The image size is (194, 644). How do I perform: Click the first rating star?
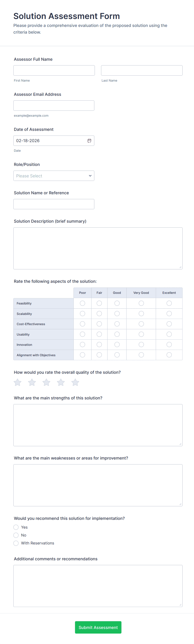click(18, 382)
